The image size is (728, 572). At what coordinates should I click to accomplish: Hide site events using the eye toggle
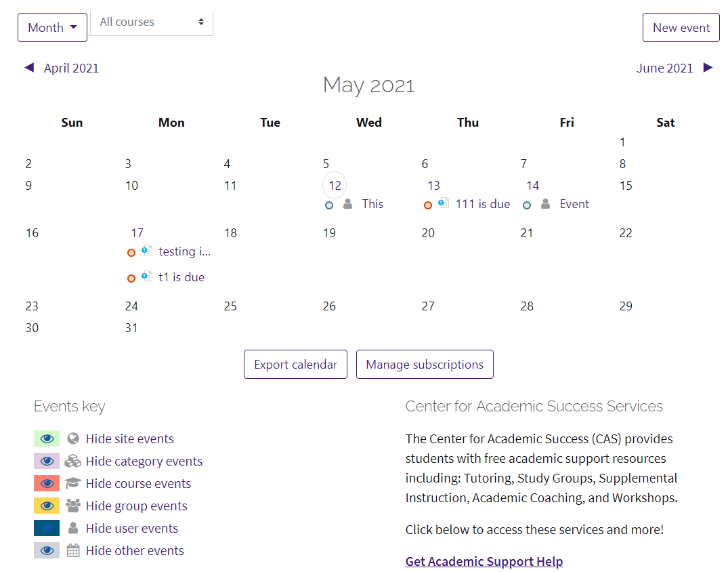pyautogui.click(x=47, y=438)
